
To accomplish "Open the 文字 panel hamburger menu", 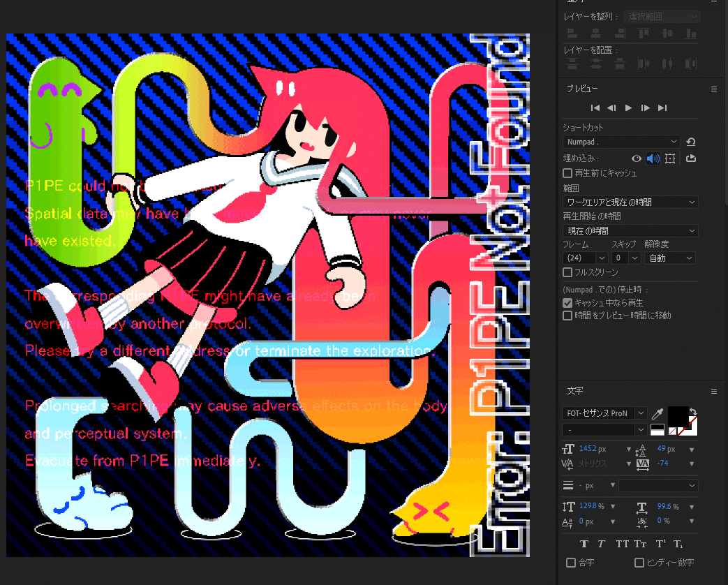I will tap(713, 391).
